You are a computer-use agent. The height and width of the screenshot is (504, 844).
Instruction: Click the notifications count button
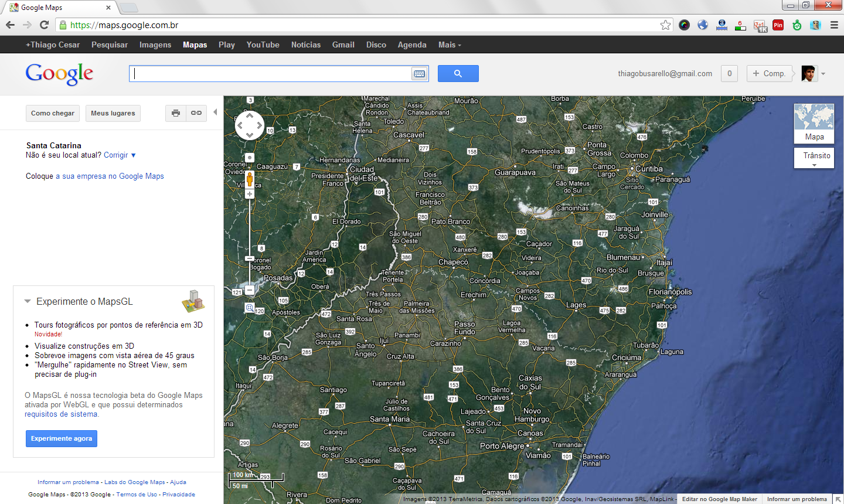(729, 73)
